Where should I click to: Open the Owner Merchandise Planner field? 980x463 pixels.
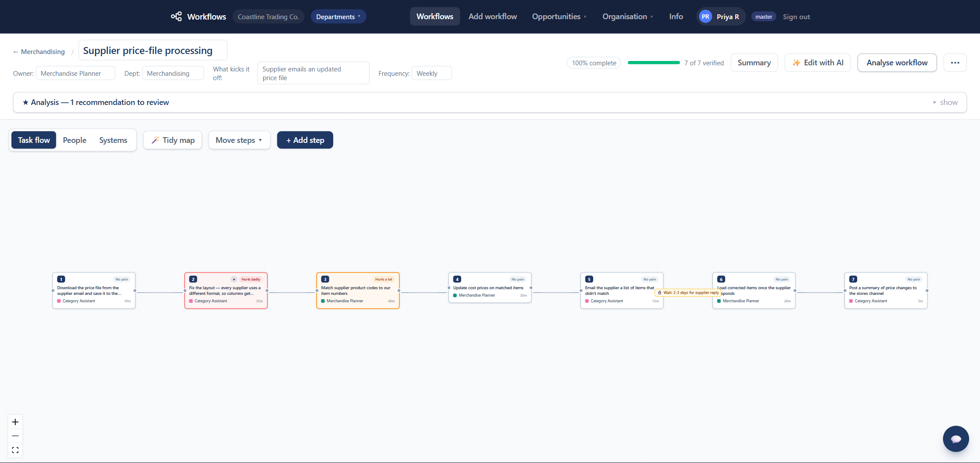(76, 73)
